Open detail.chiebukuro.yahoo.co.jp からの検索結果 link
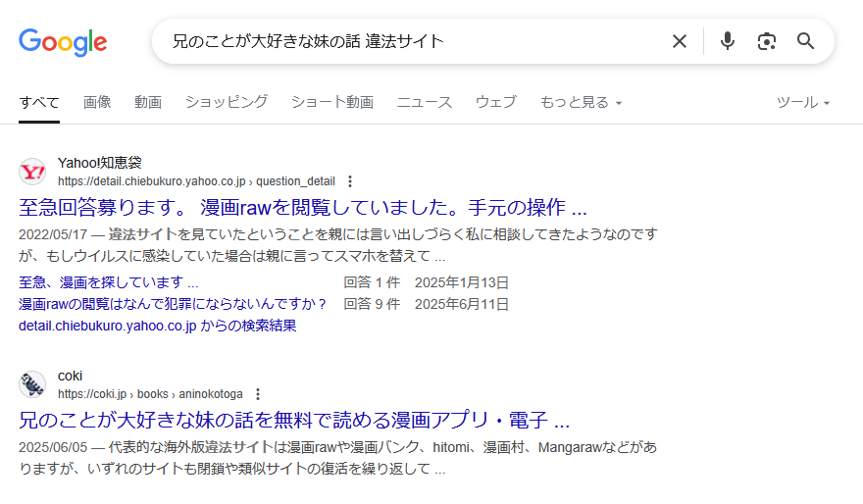Image resolution: width=863 pixels, height=504 pixels. [158, 326]
